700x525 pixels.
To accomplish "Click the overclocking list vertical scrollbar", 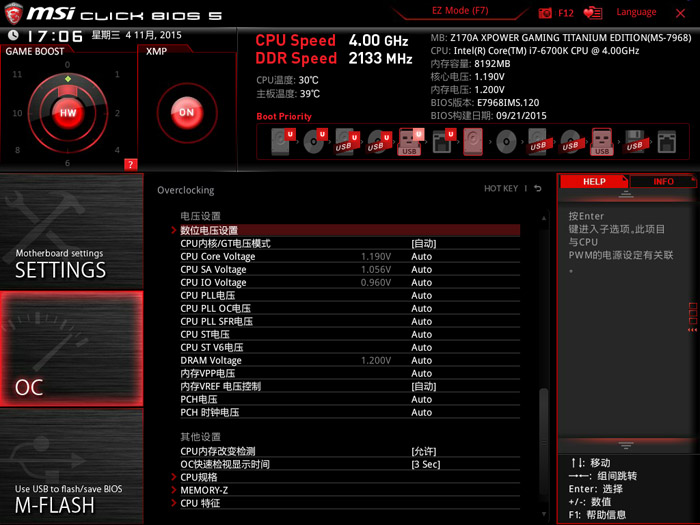I will pos(544,420).
